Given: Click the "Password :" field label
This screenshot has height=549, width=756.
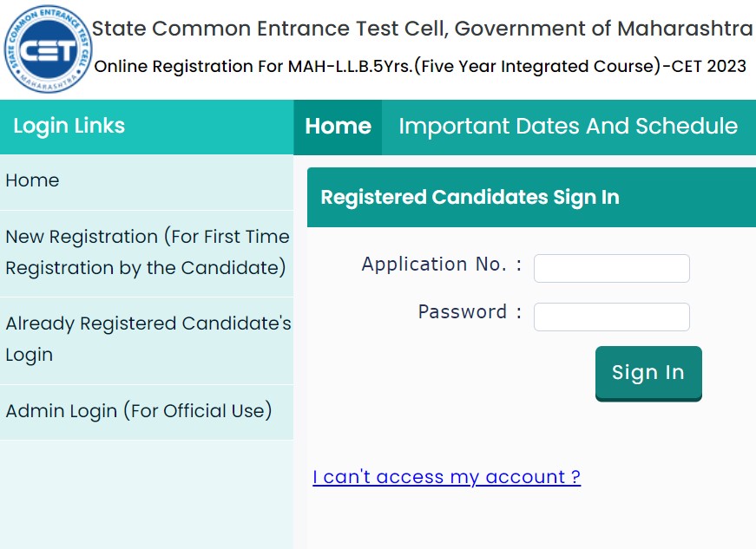Looking at the screenshot, I should pos(470,312).
